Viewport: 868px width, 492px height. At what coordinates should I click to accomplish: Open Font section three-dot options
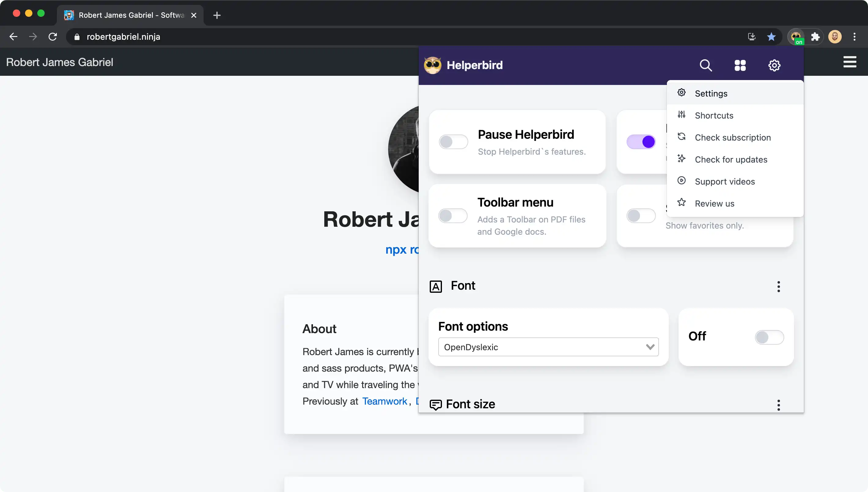[x=778, y=287]
